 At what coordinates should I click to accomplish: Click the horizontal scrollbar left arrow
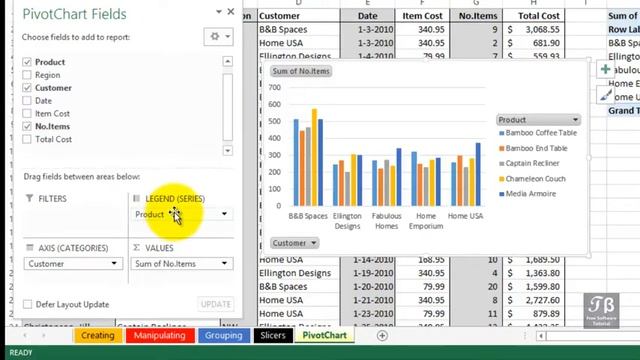point(541,336)
